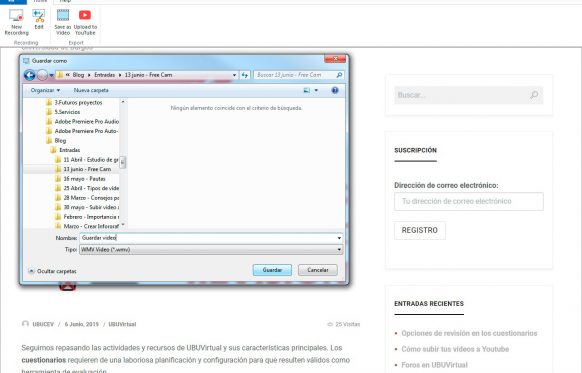Click the Guardar button
This screenshot has width=582, height=373.
(x=272, y=270)
